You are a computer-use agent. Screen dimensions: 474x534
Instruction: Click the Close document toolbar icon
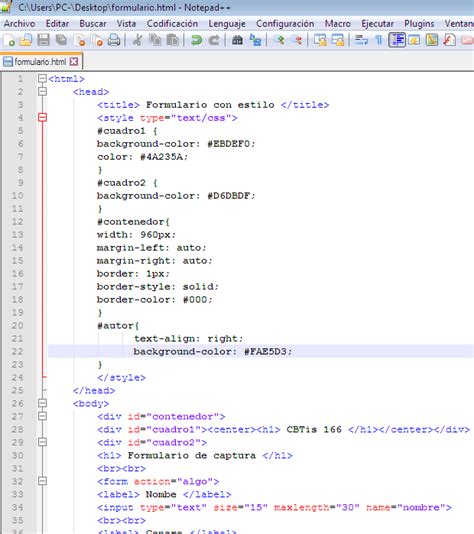click(79, 40)
